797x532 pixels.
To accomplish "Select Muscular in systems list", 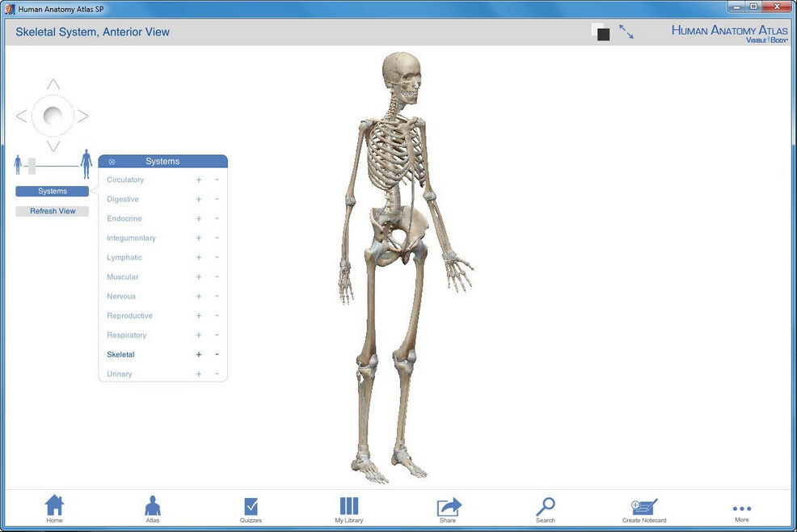I will click(x=123, y=277).
